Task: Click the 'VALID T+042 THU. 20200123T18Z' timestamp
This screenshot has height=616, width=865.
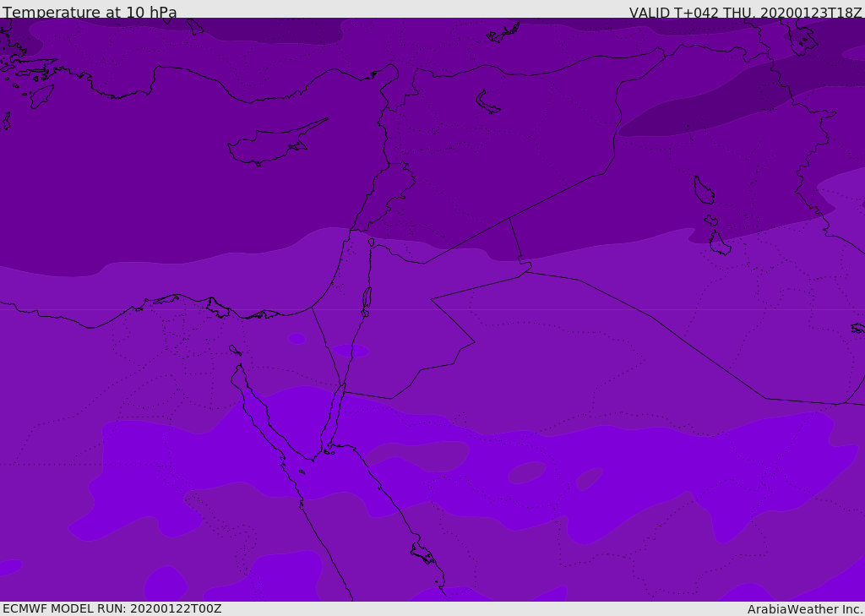Action: click(x=745, y=13)
